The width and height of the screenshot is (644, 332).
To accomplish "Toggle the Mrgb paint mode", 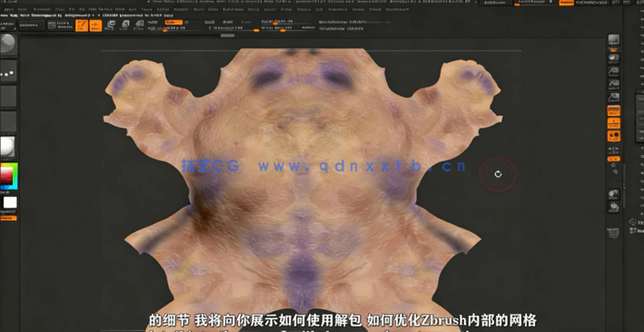I will [153, 22].
